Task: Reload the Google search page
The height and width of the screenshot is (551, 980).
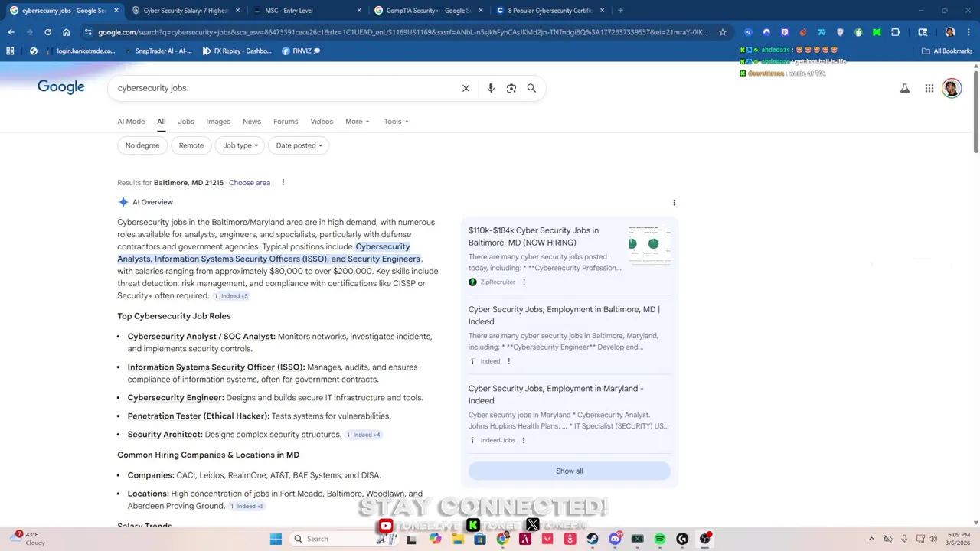Action: click(x=47, y=32)
